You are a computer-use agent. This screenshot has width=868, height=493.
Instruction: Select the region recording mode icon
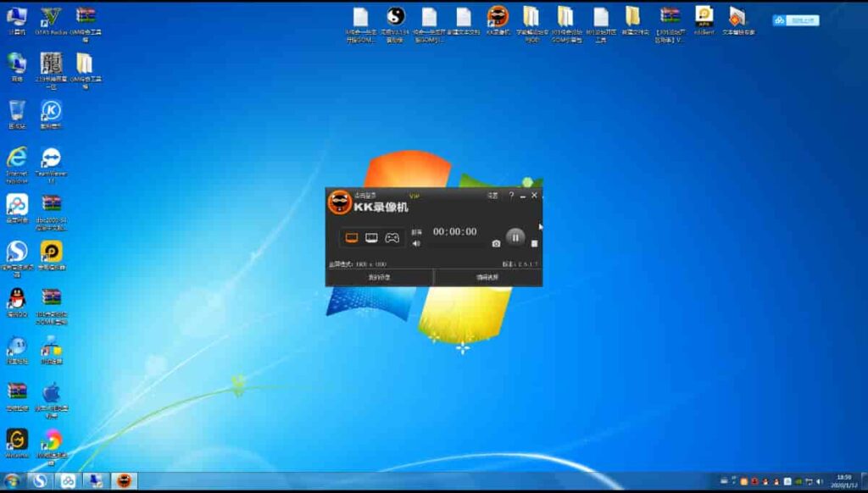point(371,238)
